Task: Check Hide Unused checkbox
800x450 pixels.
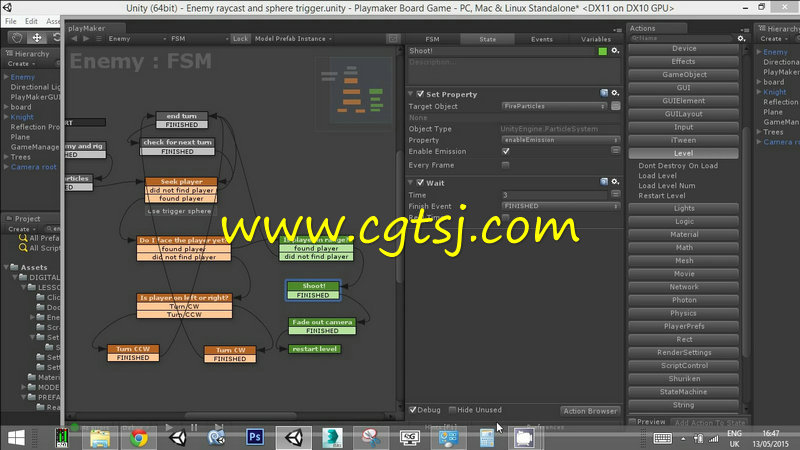Action: 453,410
